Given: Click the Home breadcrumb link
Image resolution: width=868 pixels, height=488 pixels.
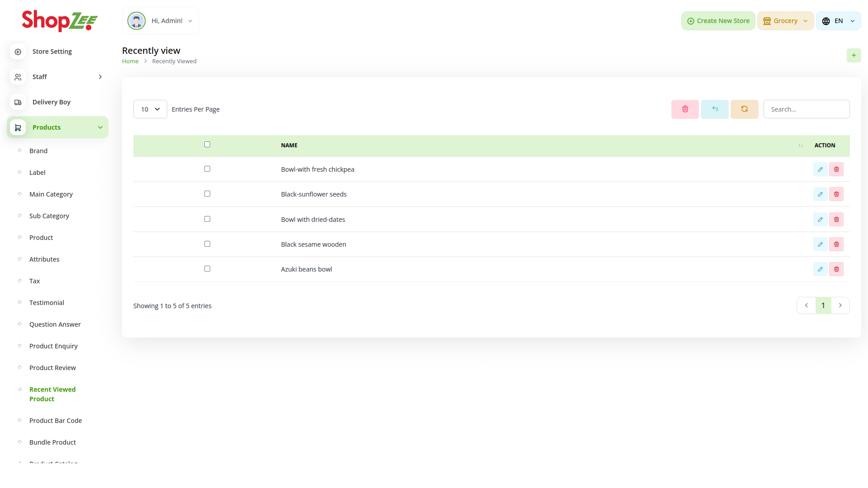Looking at the screenshot, I should [130, 61].
